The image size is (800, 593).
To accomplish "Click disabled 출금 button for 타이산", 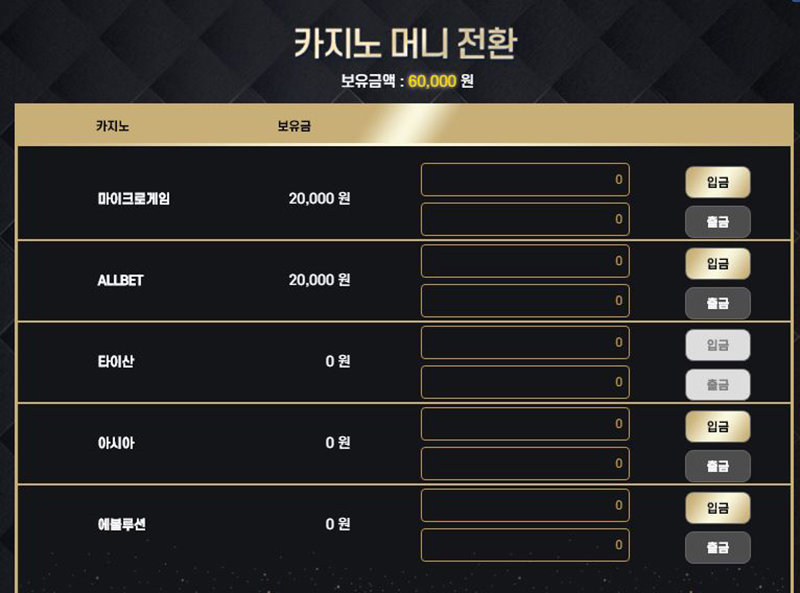I will [717, 384].
